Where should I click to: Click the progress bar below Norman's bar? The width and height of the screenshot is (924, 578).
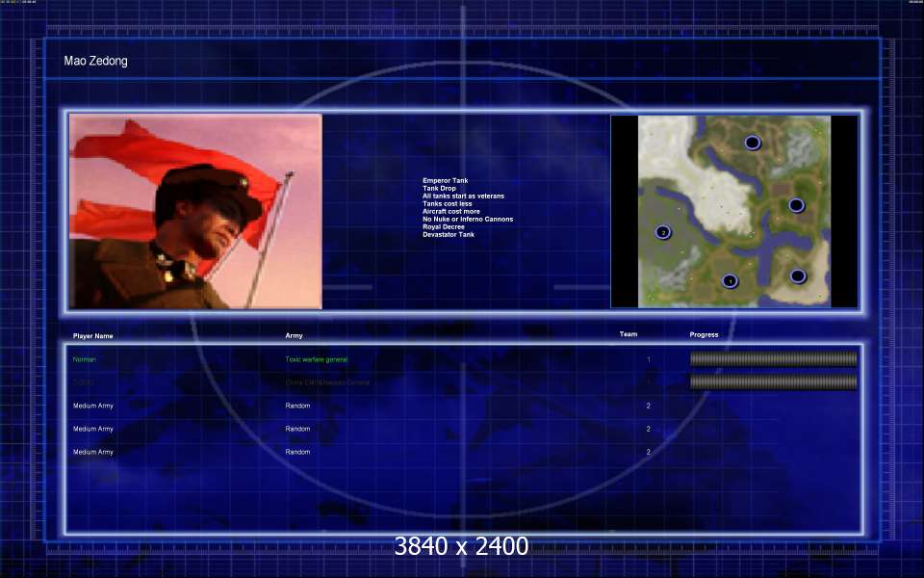[773, 382]
